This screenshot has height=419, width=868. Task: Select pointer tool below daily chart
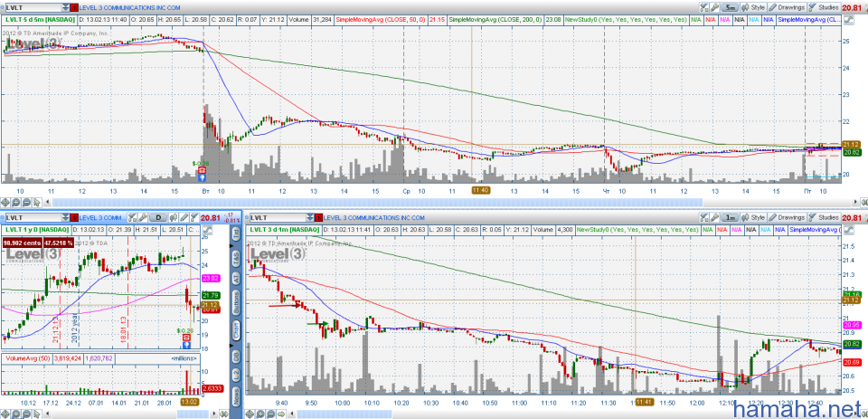point(36,414)
